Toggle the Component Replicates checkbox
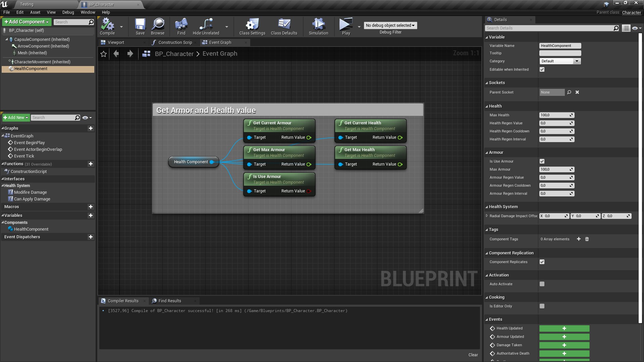644x362 pixels. [542, 262]
